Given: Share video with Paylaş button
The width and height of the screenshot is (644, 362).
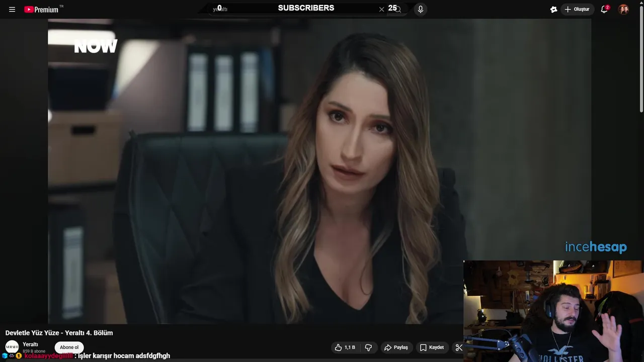Looking at the screenshot, I should pos(396,347).
